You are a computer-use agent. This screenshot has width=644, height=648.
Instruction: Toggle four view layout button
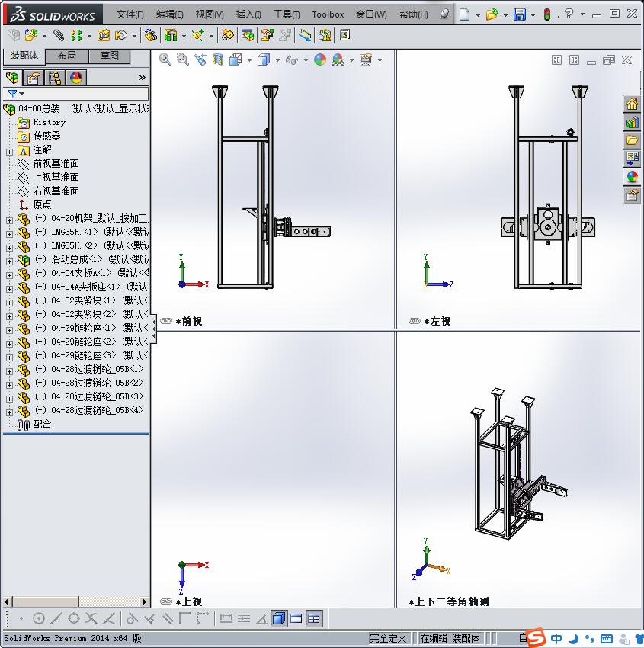(x=314, y=619)
